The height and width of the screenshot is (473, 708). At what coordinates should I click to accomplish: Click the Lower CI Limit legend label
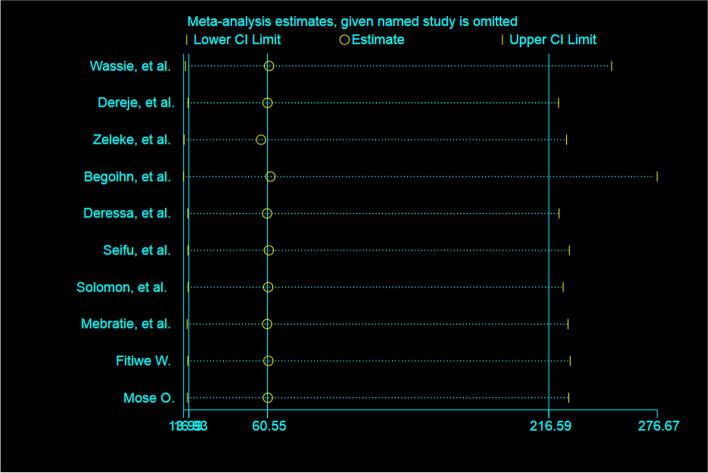coord(237,40)
